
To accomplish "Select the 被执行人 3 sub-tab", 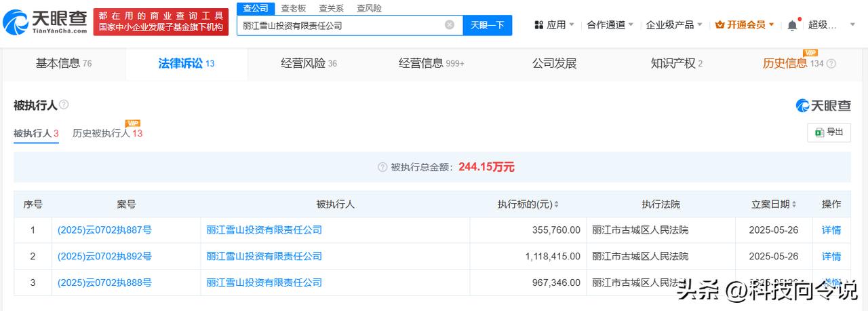I will point(36,134).
